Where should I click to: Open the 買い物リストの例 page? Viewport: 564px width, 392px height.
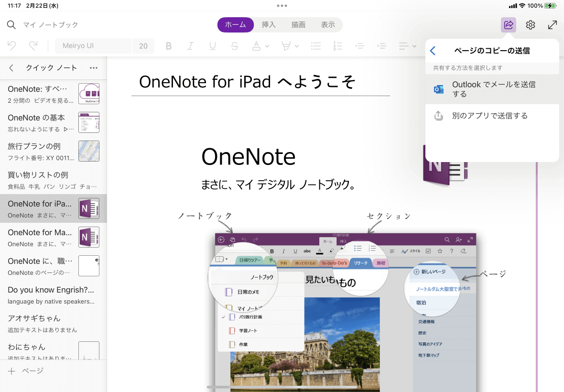pyautogui.click(x=53, y=180)
